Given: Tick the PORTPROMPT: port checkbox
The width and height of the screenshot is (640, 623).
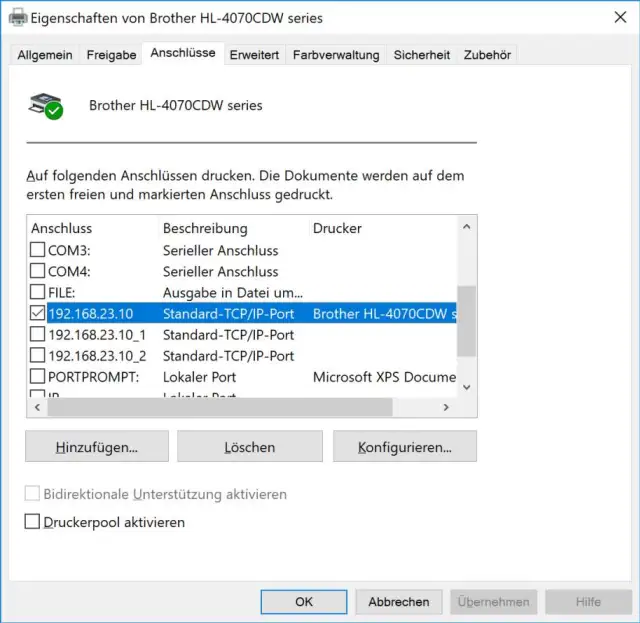Looking at the screenshot, I should pos(38,376).
